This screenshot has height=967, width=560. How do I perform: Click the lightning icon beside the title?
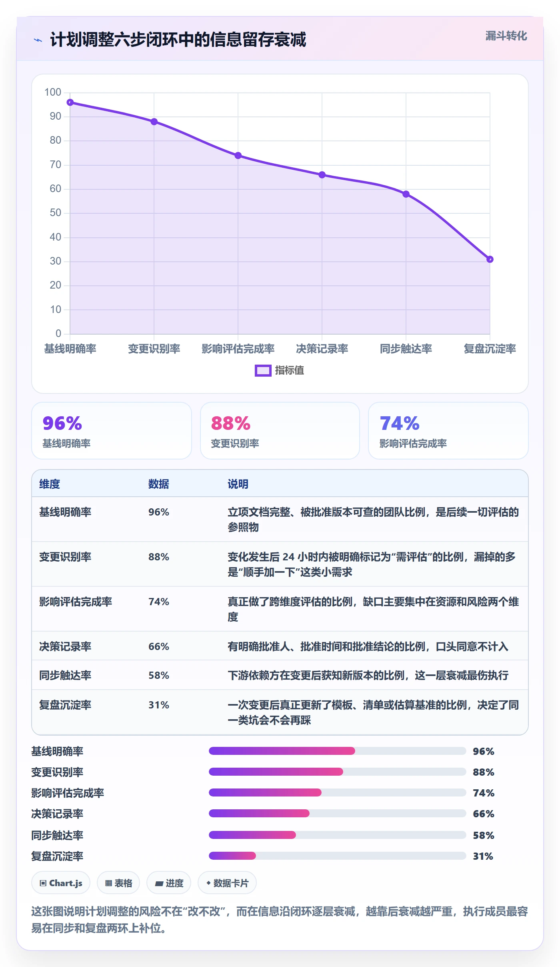pyautogui.click(x=38, y=40)
